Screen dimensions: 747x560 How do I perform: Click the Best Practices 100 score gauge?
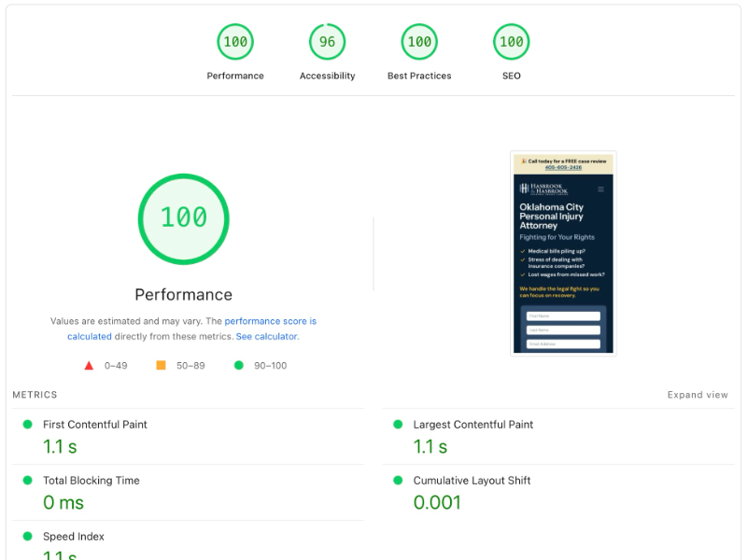(419, 42)
